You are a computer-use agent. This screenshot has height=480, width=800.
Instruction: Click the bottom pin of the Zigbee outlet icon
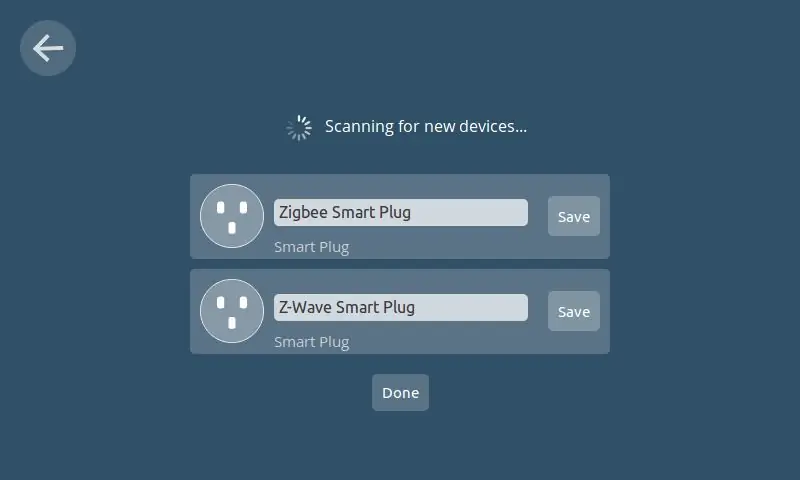pos(232,228)
